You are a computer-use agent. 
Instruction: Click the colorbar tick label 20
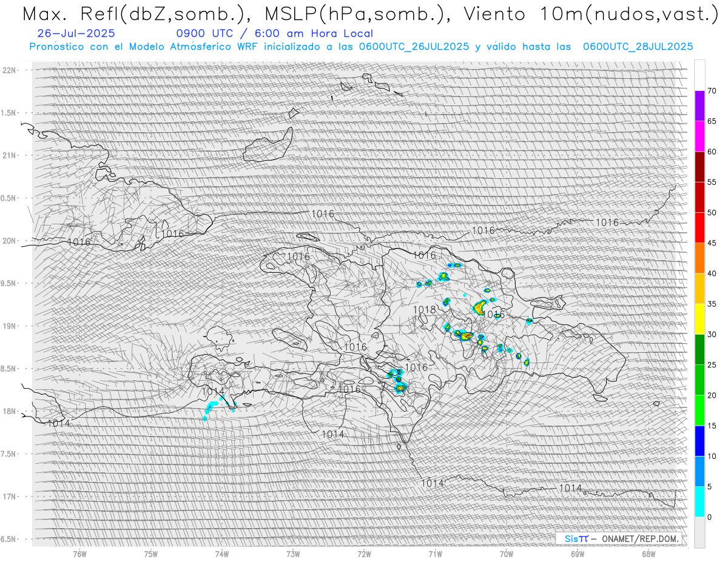(712, 395)
